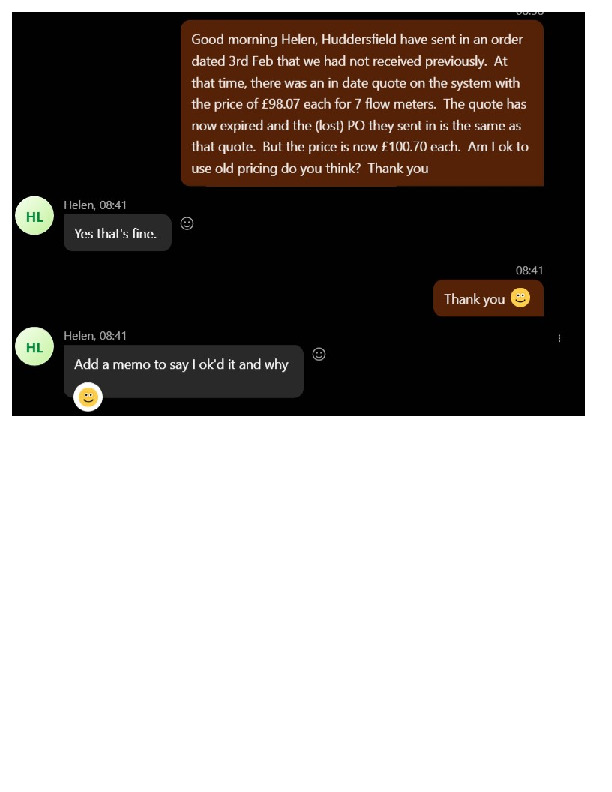Click the words "Thank you" ending the long message
The width and height of the screenshot is (612, 792).
398,169
